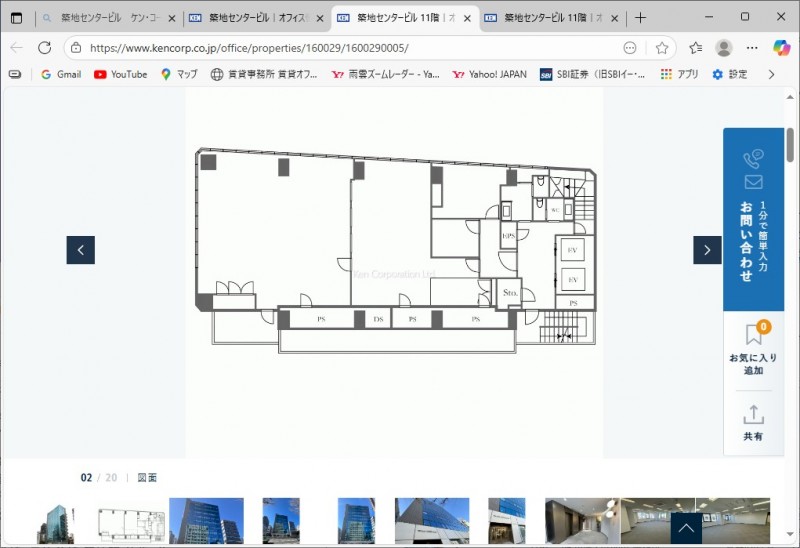800x548 pixels.
Task: Show the previous gallery image
Action: pyautogui.click(x=80, y=250)
